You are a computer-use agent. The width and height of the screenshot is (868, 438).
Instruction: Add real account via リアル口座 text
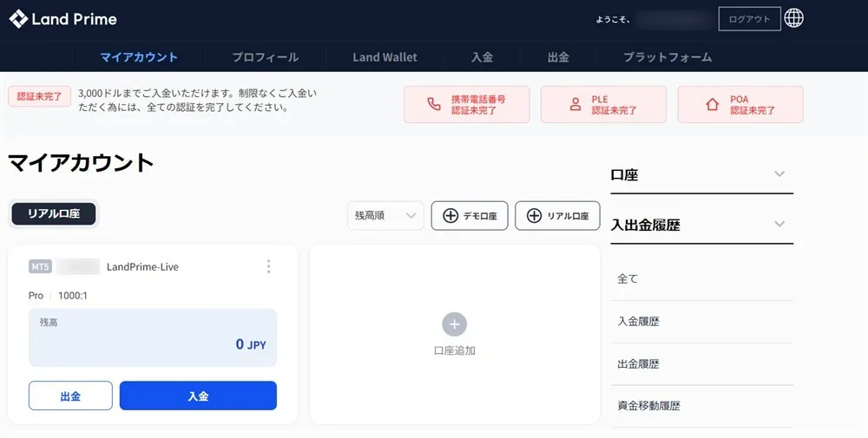(568, 216)
